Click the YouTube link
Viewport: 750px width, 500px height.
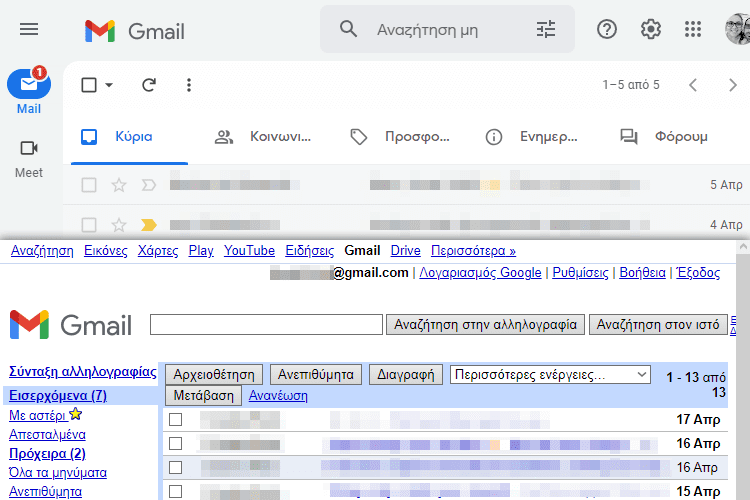coord(249,251)
